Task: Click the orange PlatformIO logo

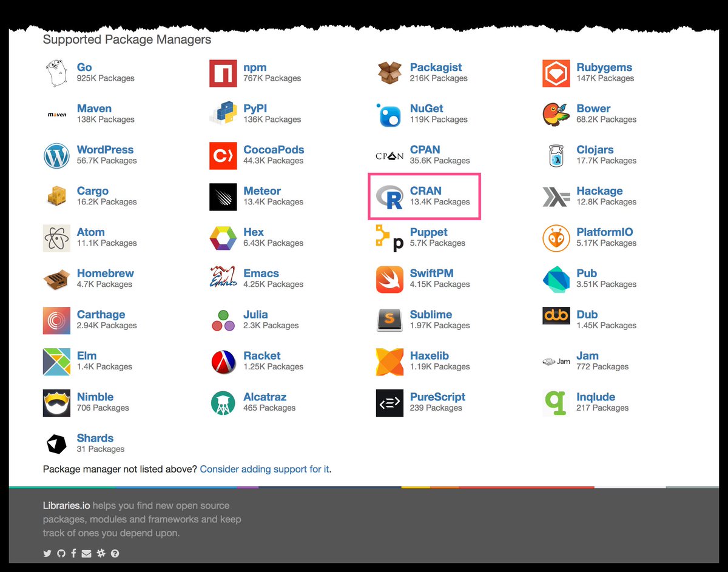Action: point(556,238)
